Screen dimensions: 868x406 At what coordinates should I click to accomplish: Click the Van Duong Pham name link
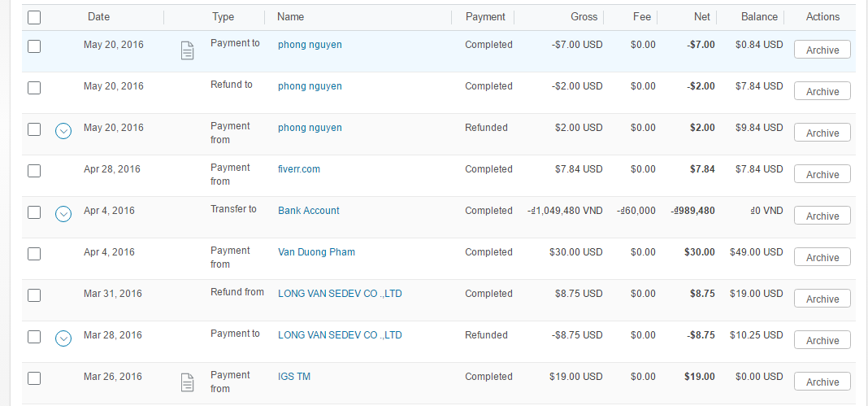tap(316, 252)
